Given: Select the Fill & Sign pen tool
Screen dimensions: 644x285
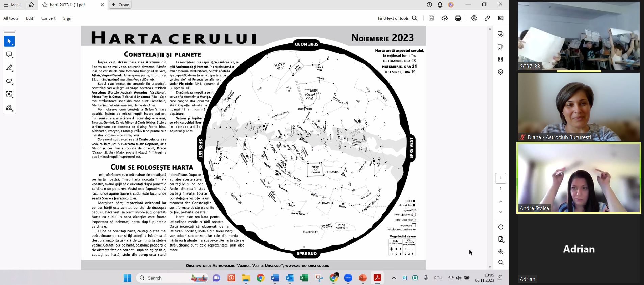Looking at the screenshot, I should pyautogui.click(x=9, y=108).
